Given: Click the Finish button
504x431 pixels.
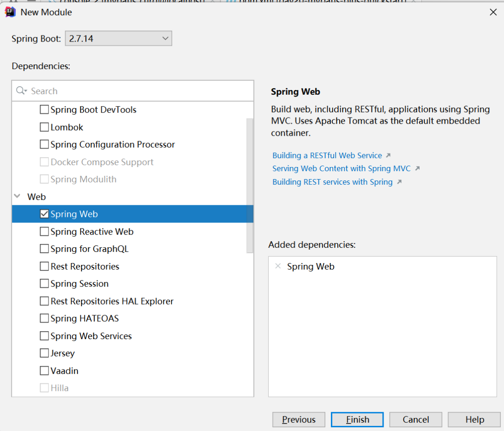Looking at the screenshot, I should pyautogui.click(x=357, y=419).
